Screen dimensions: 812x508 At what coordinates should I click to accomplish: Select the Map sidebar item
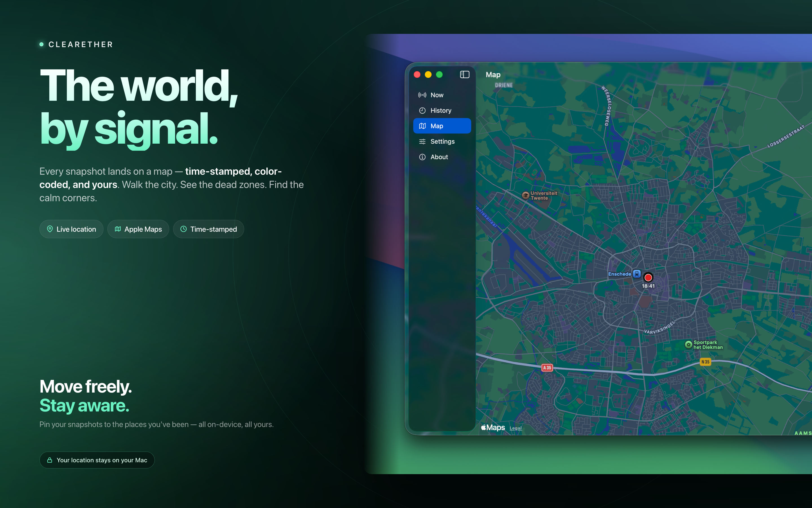[442, 126]
